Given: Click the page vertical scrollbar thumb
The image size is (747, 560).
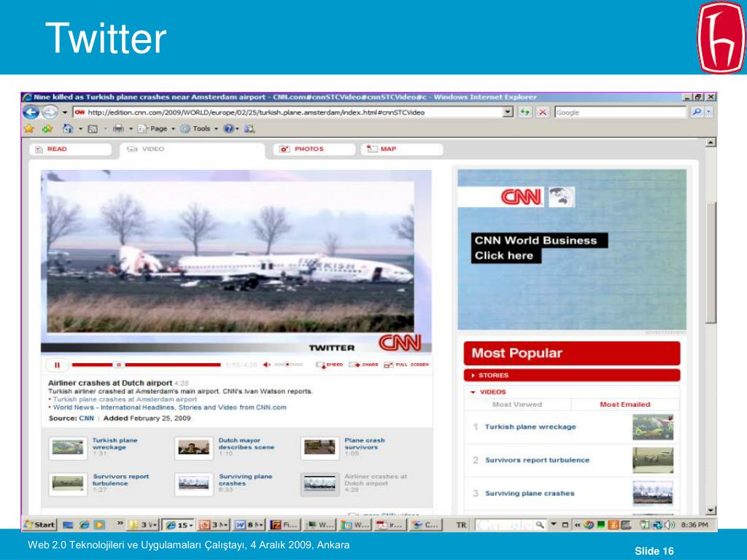Looking at the screenshot, I should click(x=711, y=262).
